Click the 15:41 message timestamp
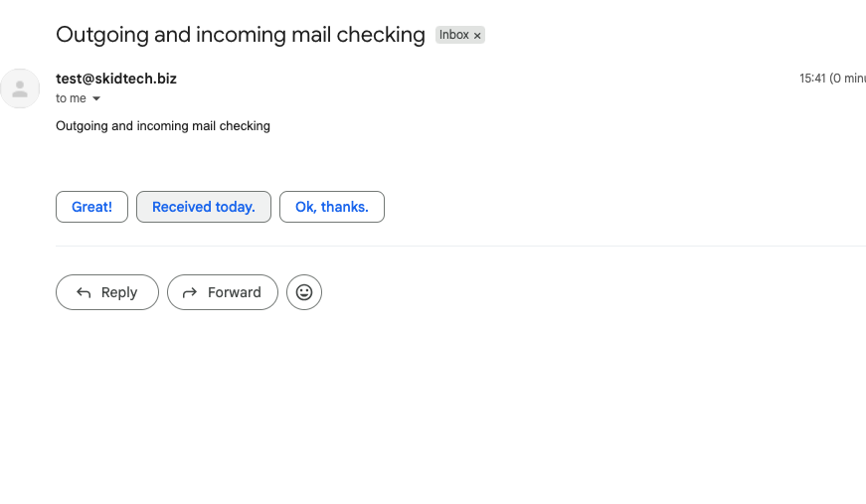This screenshot has height=504, width=866. (x=812, y=79)
